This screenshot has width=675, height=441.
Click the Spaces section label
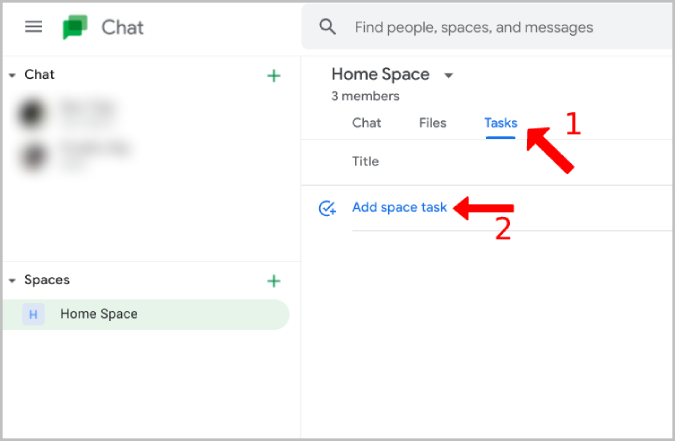pyautogui.click(x=47, y=280)
